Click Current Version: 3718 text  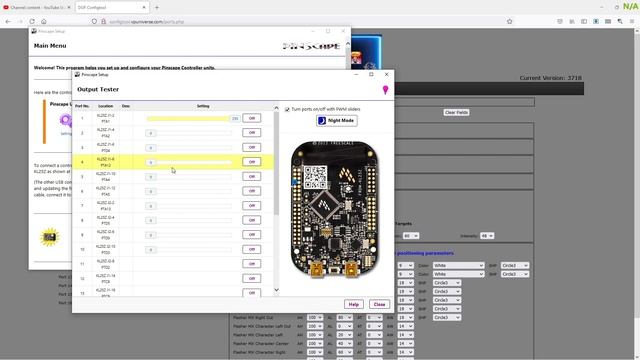550,78
